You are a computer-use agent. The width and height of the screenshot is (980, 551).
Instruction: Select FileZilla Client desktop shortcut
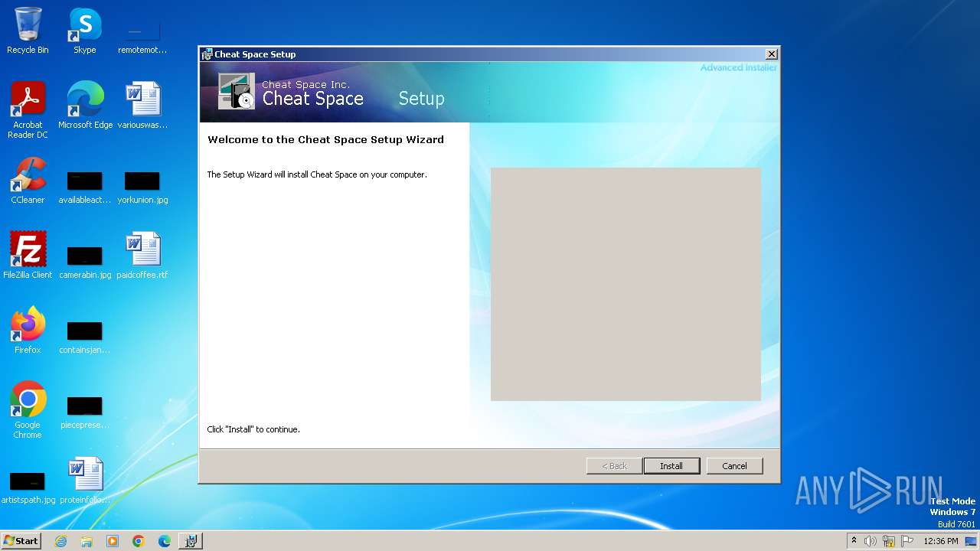click(x=28, y=256)
